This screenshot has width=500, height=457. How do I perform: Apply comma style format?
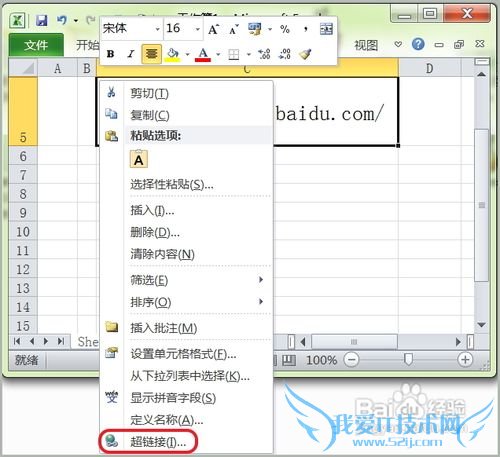tap(306, 29)
